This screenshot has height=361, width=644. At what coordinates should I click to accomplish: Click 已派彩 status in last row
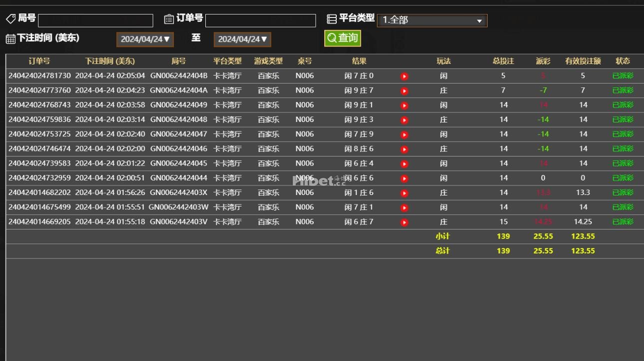[623, 221]
